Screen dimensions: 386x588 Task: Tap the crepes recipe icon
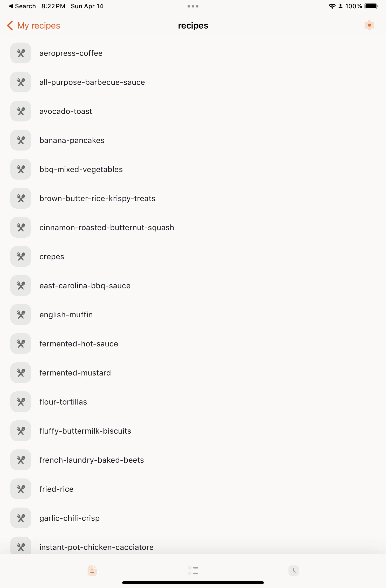pyautogui.click(x=21, y=257)
